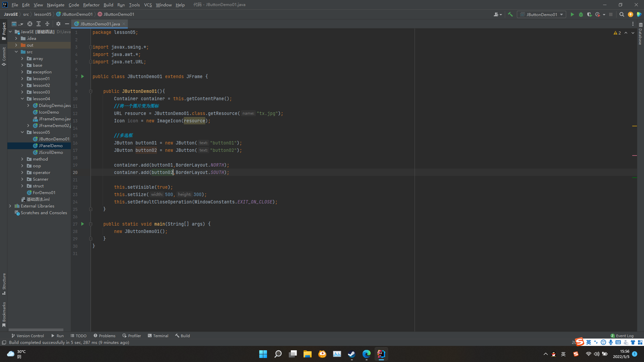Open the Problems tool window
The image size is (644, 362).
point(105,336)
